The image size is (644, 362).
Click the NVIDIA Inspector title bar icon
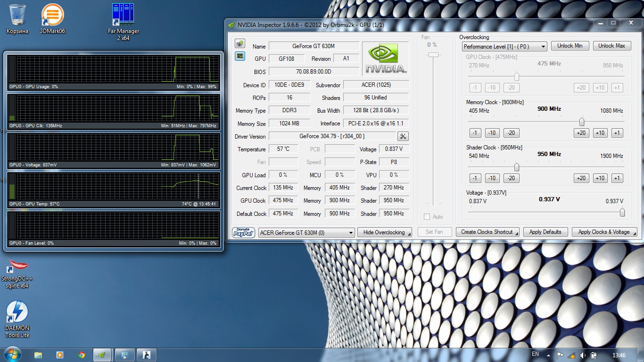click(231, 25)
